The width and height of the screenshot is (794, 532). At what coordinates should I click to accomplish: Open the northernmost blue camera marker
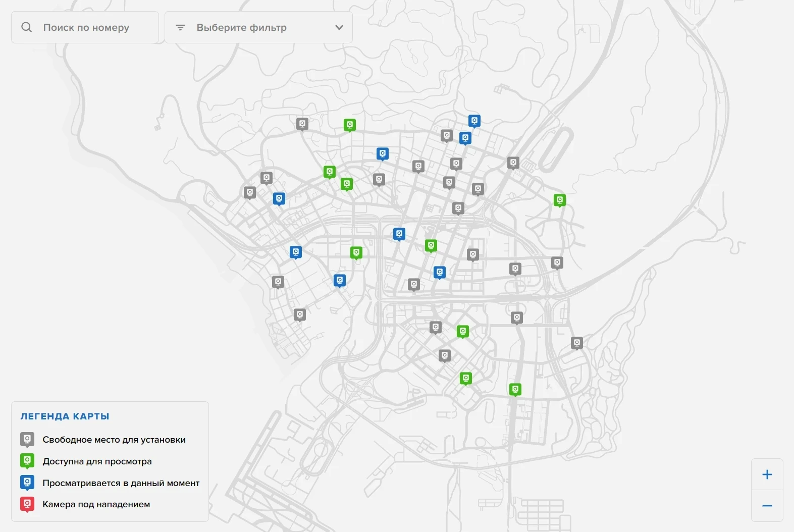click(474, 121)
